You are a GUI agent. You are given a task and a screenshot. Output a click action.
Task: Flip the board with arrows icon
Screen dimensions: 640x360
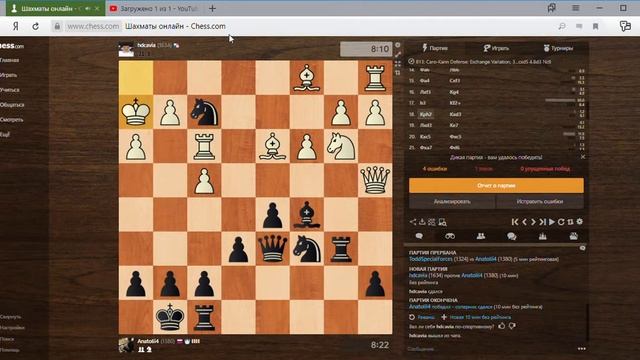click(x=570, y=222)
